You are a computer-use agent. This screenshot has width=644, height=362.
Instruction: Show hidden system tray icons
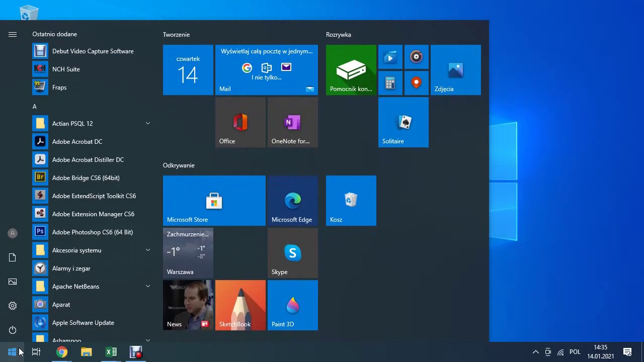point(536,352)
